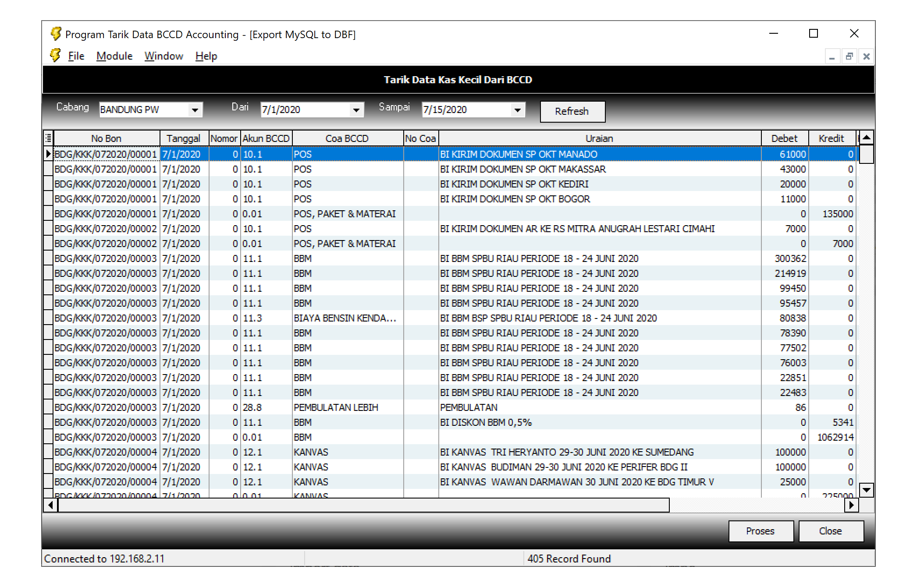Click the lightning icon beside File menu
The height and width of the screenshot is (587, 924).
(x=55, y=55)
